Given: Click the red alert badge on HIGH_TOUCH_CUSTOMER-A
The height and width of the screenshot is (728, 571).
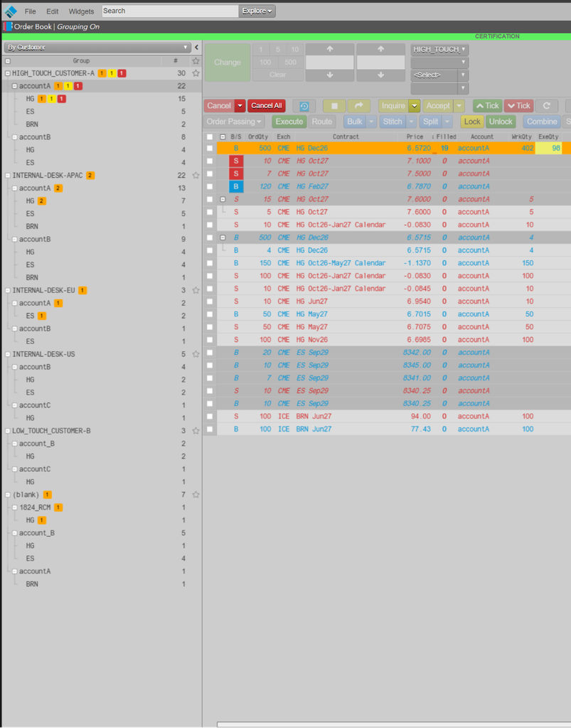Looking at the screenshot, I should point(122,73).
